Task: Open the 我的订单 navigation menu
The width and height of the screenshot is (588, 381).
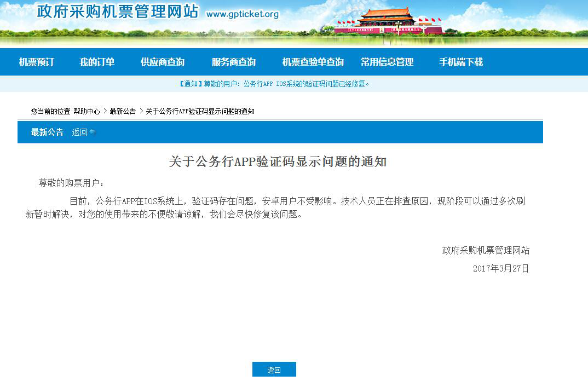Action: point(97,62)
